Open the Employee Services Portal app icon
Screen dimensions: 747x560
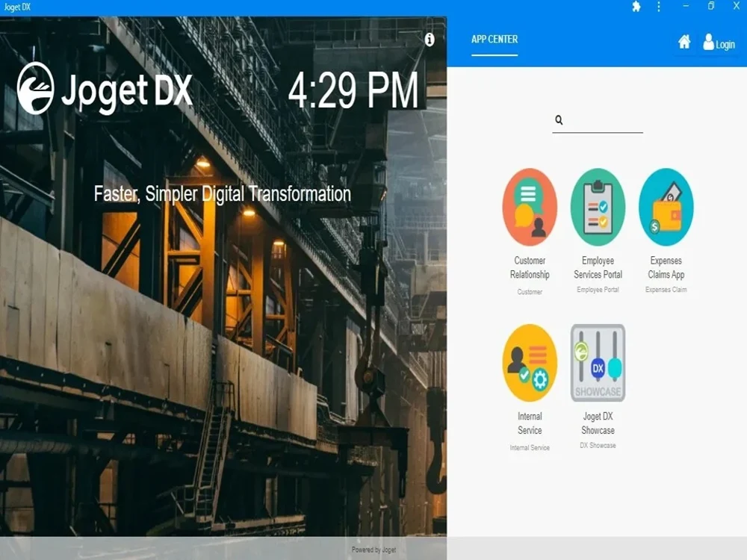[x=598, y=207]
